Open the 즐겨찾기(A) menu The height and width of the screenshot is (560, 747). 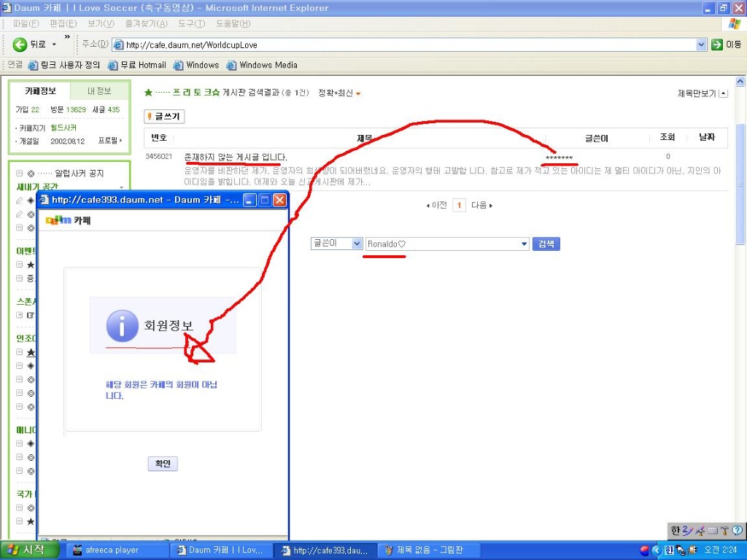point(146,24)
